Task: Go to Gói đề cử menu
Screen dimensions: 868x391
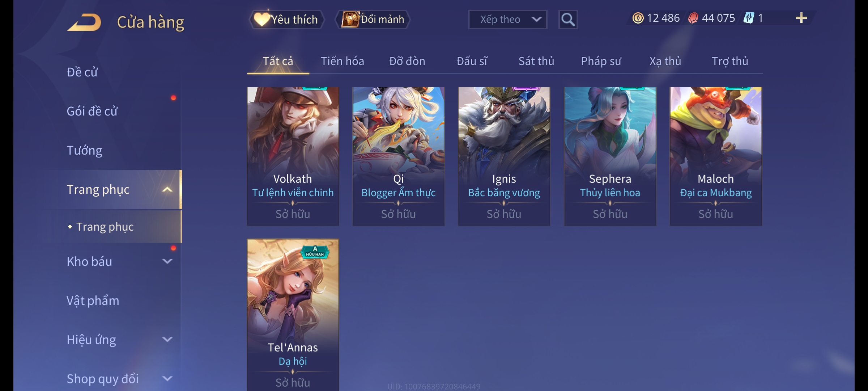Action: (92, 111)
